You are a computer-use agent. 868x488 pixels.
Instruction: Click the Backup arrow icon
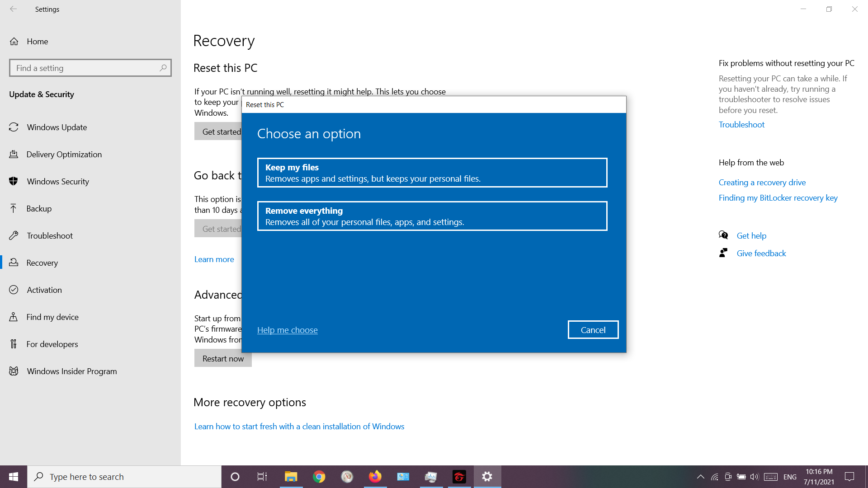(x=14, y=209)
